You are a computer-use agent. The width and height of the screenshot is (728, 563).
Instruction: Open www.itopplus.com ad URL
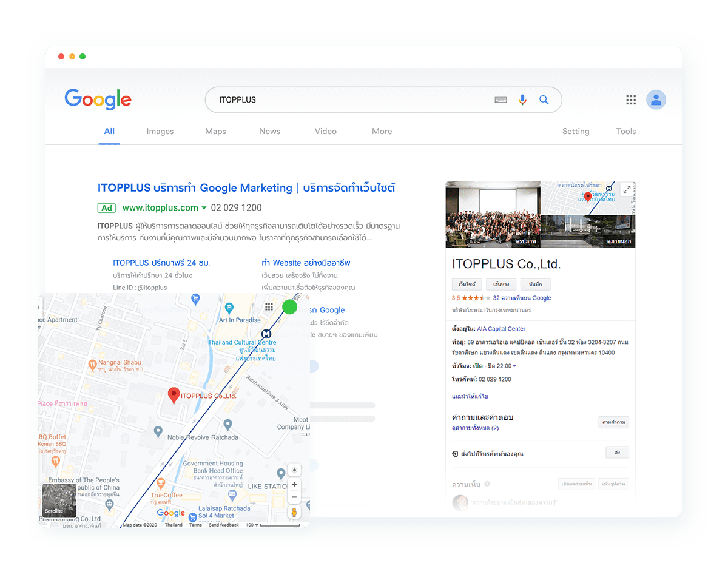160,207
